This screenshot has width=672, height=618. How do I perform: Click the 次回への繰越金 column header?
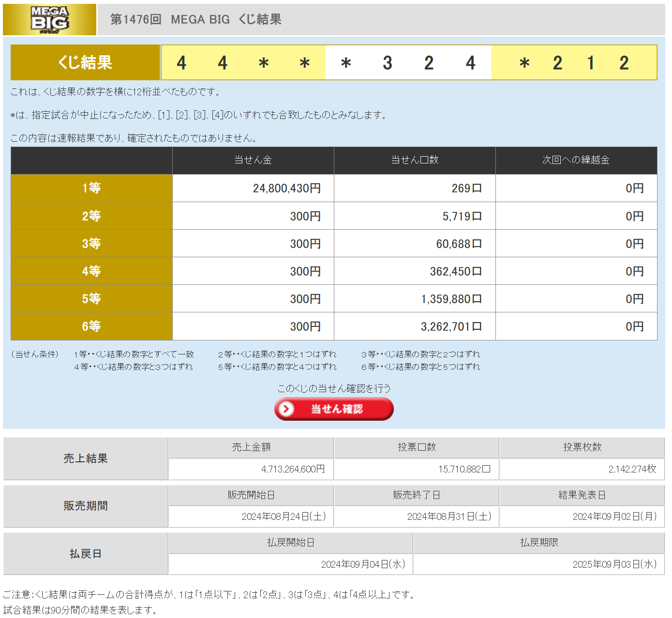[x=576, y=160]
